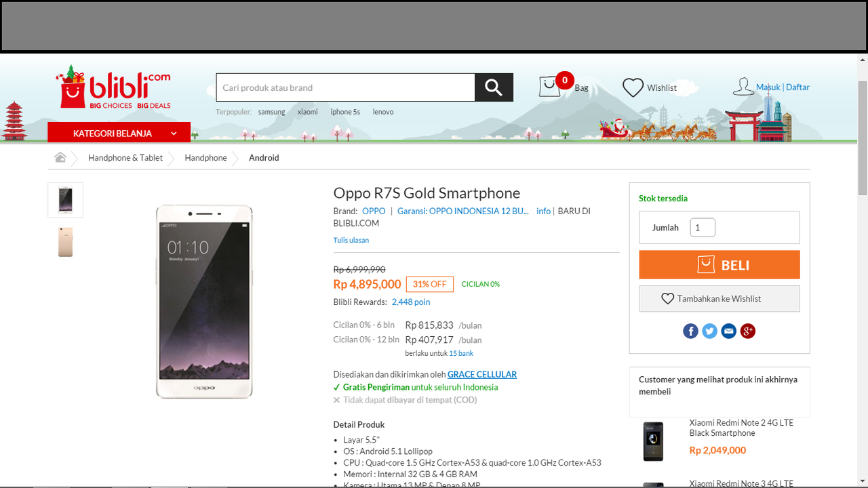Open Garansi OPPO INDONESIA link
The image size is (868, 488).
[463, 211]
